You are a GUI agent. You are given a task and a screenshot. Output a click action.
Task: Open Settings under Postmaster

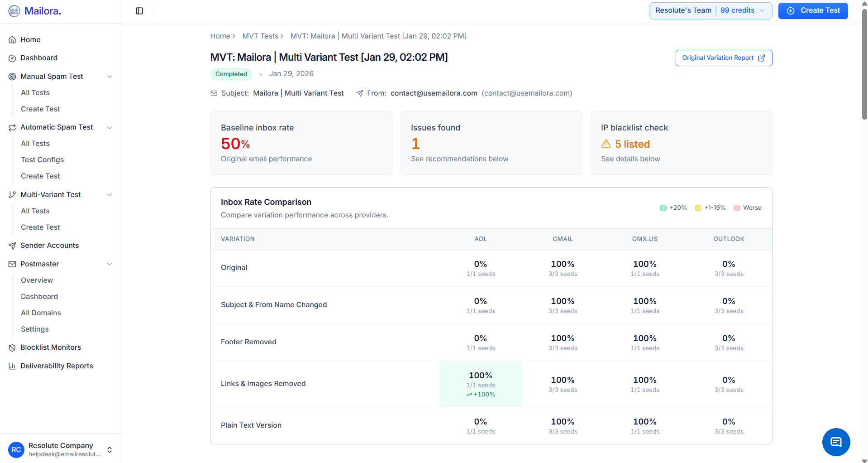point(34,329)
